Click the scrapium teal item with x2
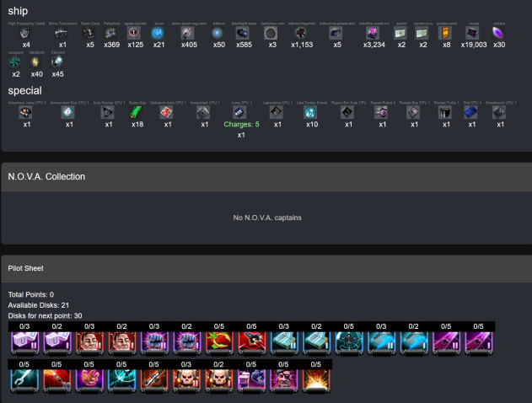Viewport: 532px width, 403px height. (x=14, y=62)
